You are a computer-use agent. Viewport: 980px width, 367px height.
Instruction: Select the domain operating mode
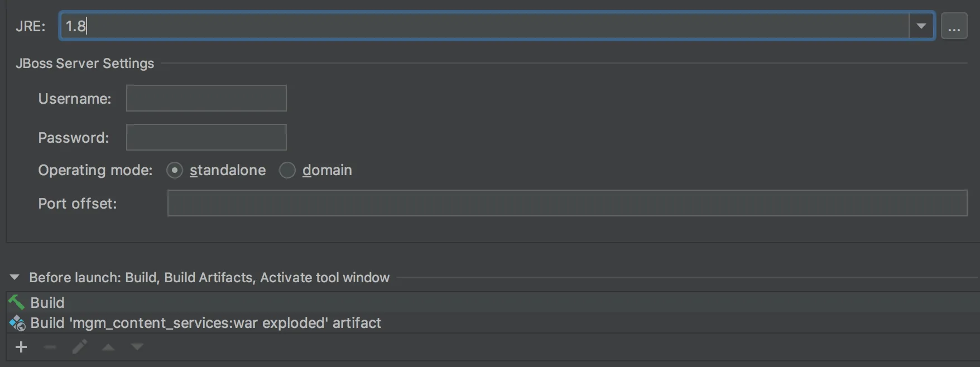point(287,170)
